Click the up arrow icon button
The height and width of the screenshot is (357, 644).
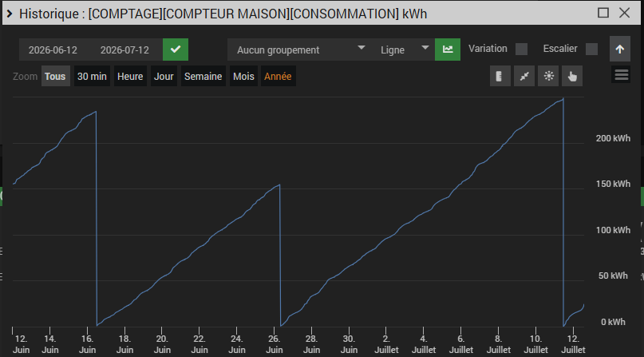[x=620, y=50]
